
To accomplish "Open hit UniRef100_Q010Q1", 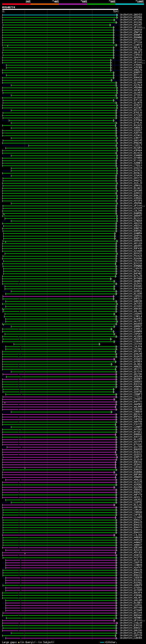I will [131, 22].
